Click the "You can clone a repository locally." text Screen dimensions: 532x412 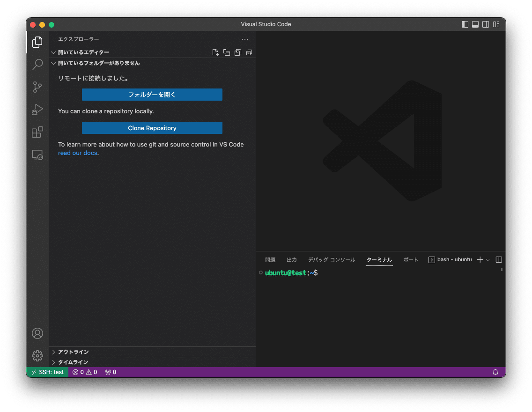tap(106, 111)
